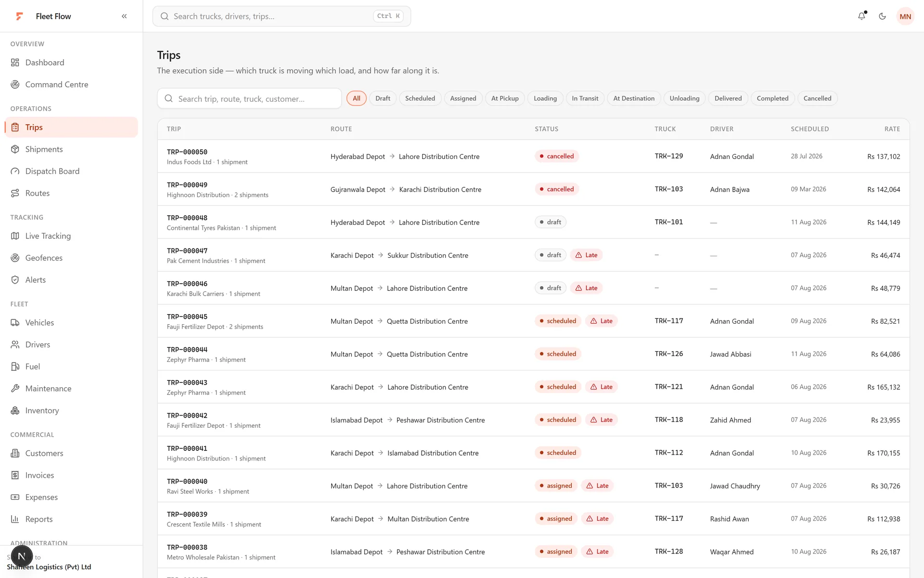Show only Loading trips
This screenshot has width=924, height=578.
coord(545,98)
